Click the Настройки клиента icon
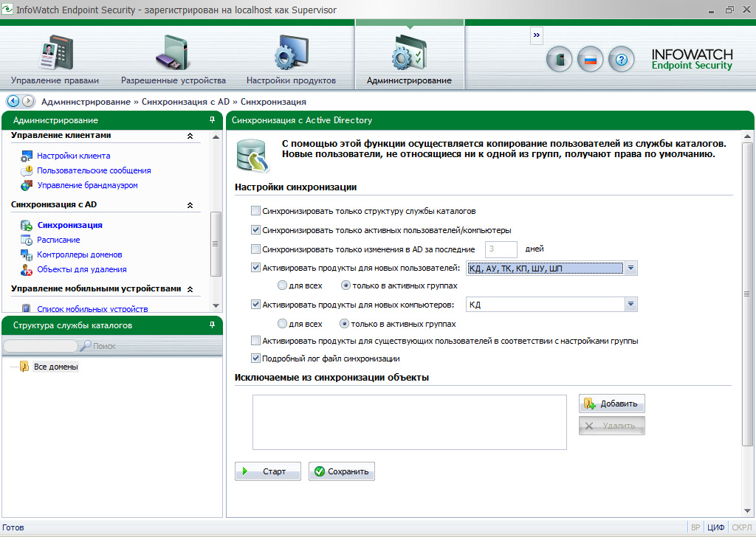This screenshot has width=756, height=537. [26, 156]
